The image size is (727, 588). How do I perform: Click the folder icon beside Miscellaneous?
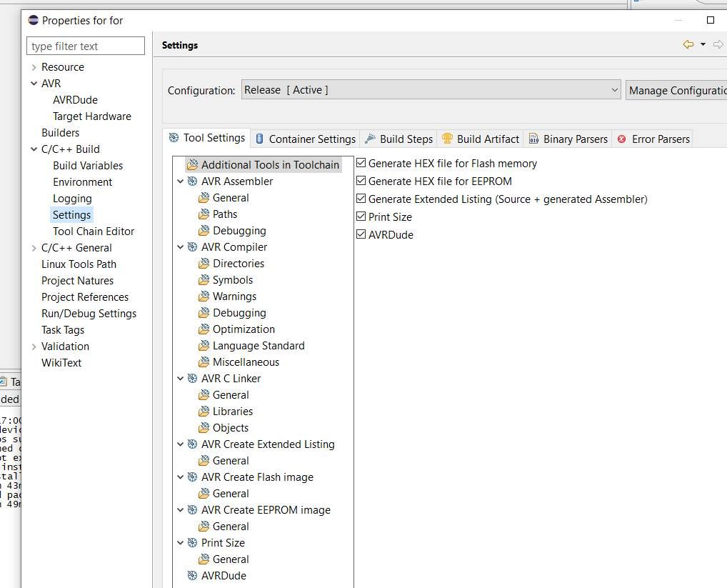(204, 362)
